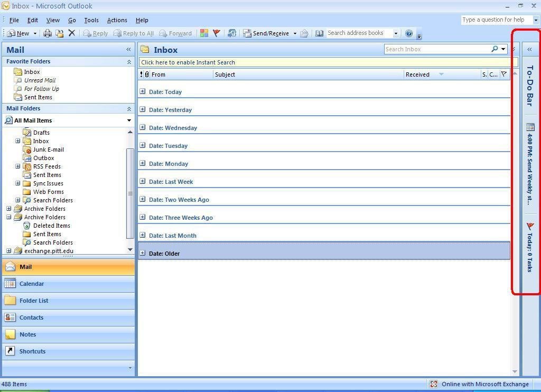Click the Send/Receive icon
The image size is (541, 392).
click(247, 33)
